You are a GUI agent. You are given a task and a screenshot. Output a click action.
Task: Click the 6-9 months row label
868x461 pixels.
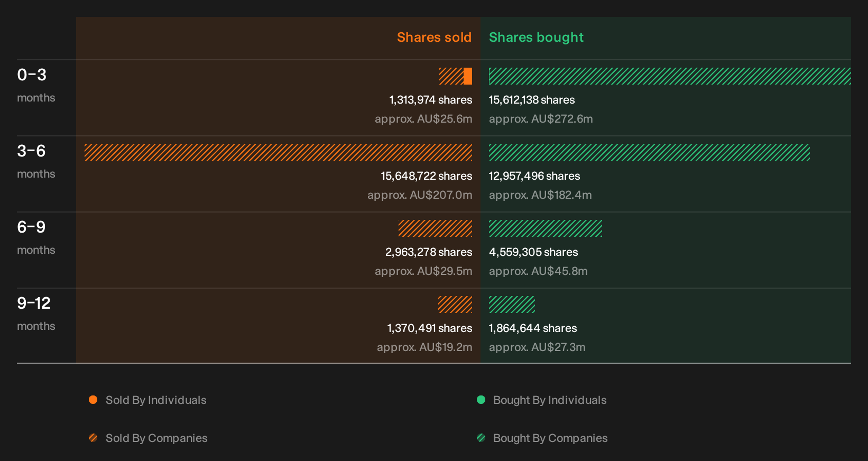point(36,237)
